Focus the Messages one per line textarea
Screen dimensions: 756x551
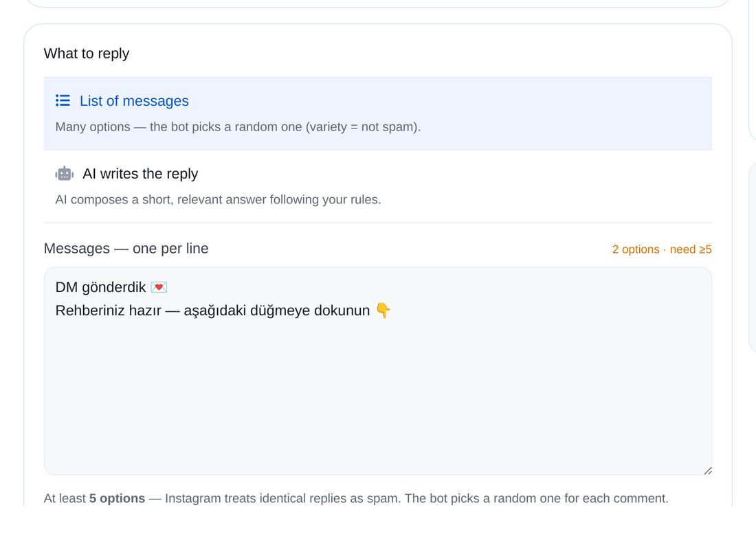(x=377, y=371)
